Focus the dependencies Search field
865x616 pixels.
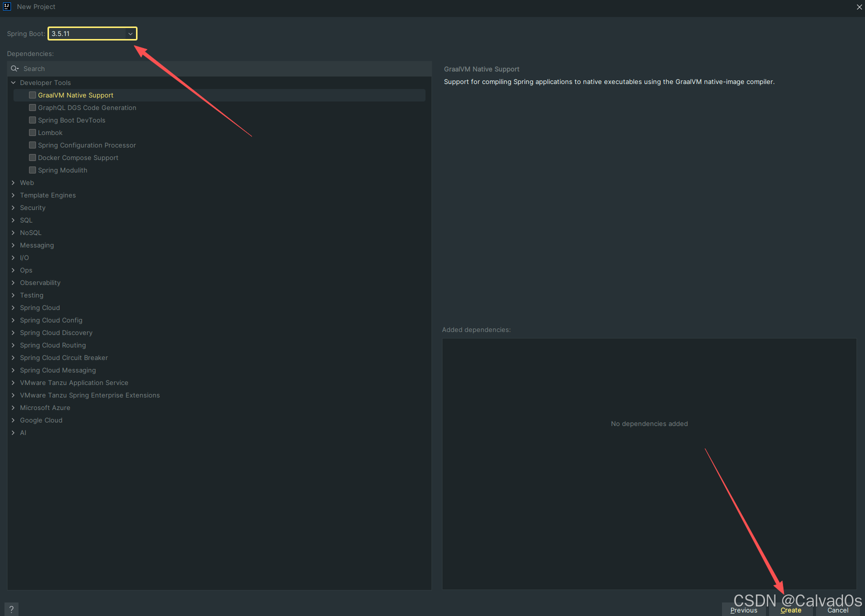click(219, 68)
